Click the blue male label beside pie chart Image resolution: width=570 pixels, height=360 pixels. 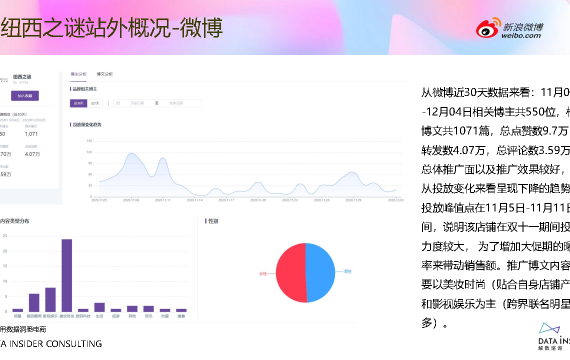(x=348, y=271)
